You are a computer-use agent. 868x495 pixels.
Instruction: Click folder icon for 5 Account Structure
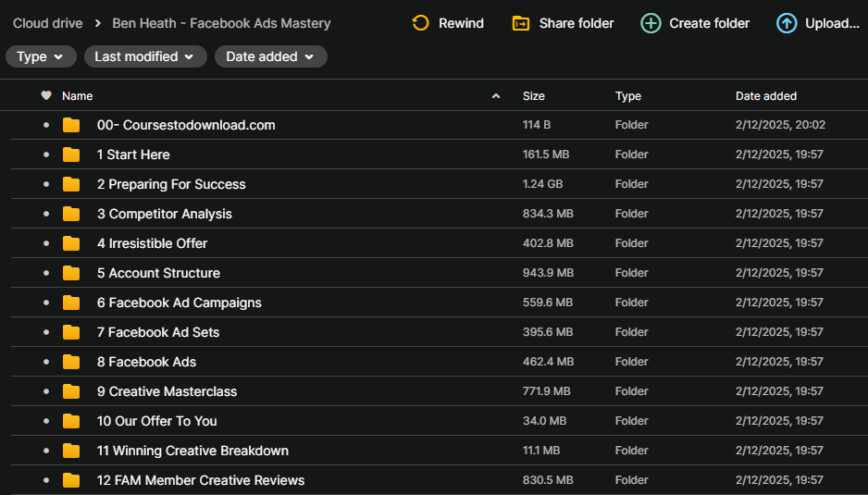coord(71,273)
